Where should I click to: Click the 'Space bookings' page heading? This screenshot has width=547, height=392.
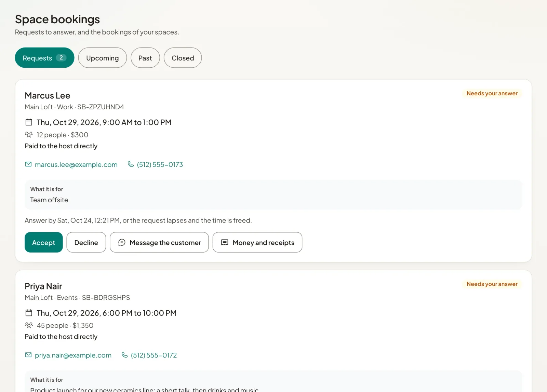(x=57, y=19)
